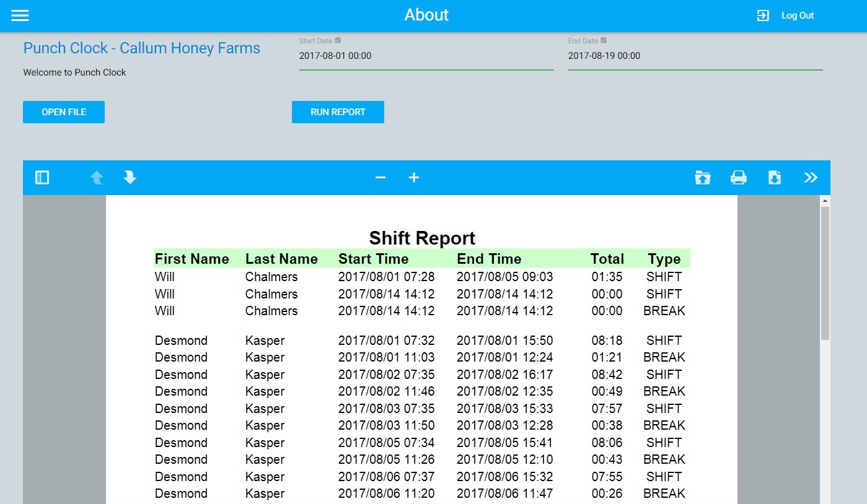This screenshot has width=867, height=504.
Task: Run the report
Action: coord(338,112)
